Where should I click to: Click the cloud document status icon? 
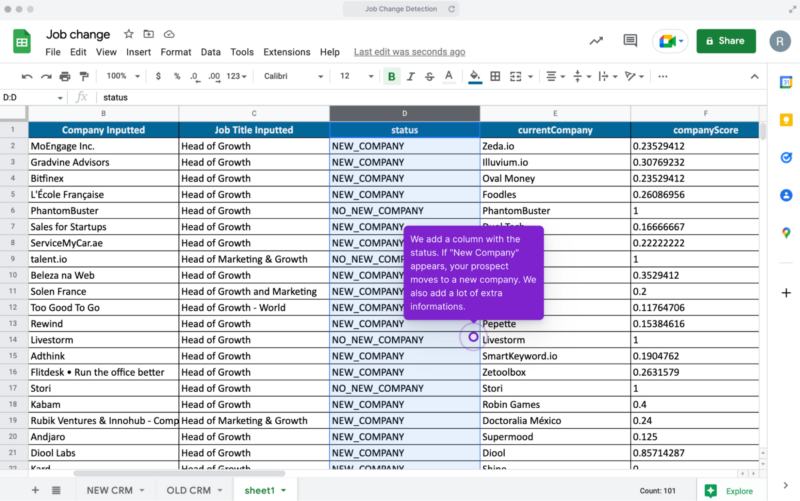tap(169, 34)
